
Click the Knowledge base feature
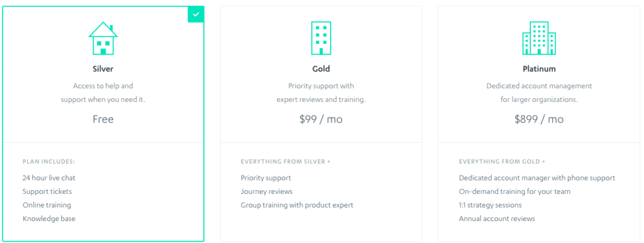click(49, 218)
